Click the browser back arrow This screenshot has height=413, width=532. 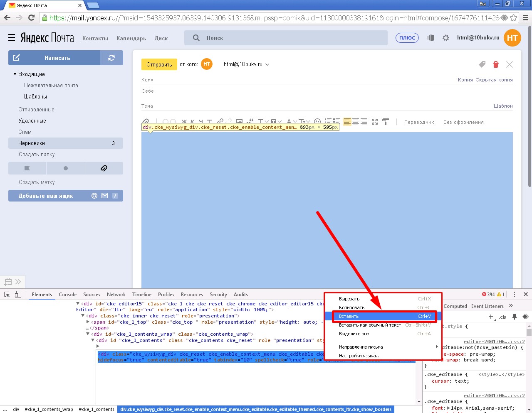coord(7,17)
